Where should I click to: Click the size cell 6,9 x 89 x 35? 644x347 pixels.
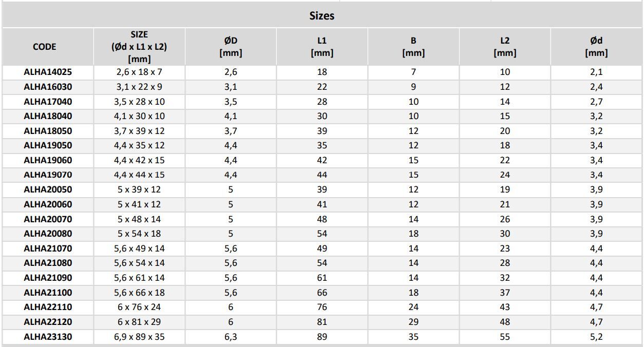tap(139, 337)
